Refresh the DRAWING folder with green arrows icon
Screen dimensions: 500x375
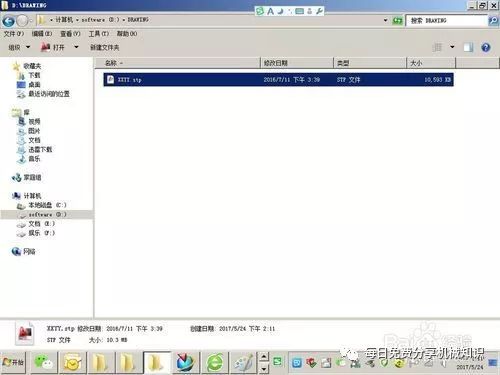tap(397, 20)
